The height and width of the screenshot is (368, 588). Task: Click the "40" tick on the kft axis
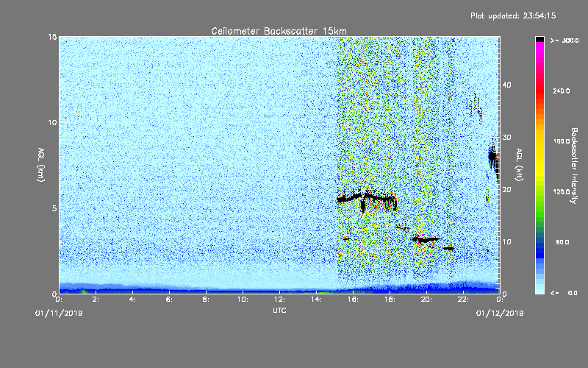click(506, 85)
